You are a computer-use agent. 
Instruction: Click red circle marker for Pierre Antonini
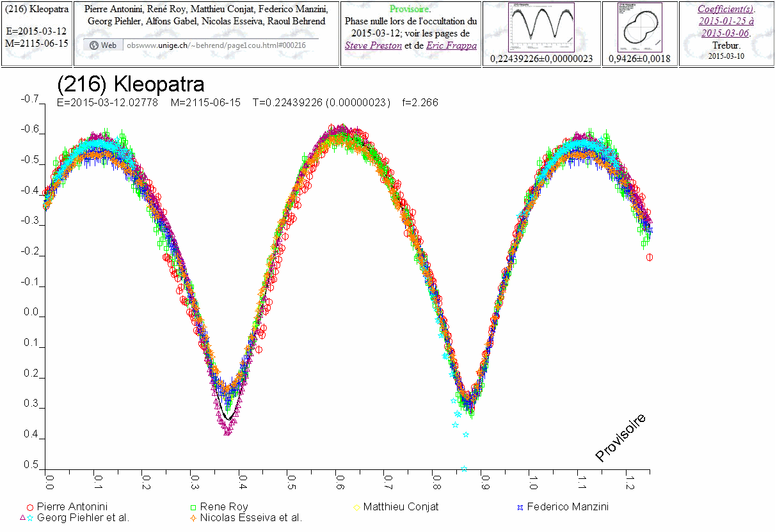(x=29, y=507)
